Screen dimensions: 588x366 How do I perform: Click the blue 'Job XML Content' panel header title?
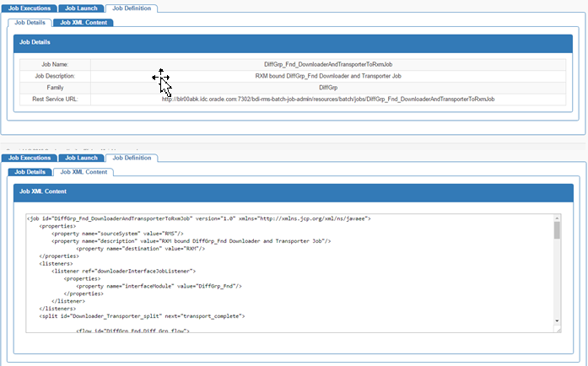point(43,191)
